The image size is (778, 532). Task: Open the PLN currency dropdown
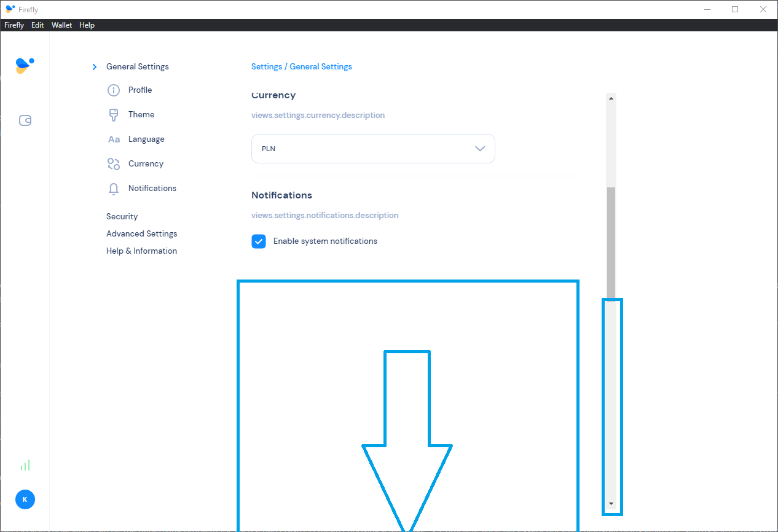click(x=373, y=149)
